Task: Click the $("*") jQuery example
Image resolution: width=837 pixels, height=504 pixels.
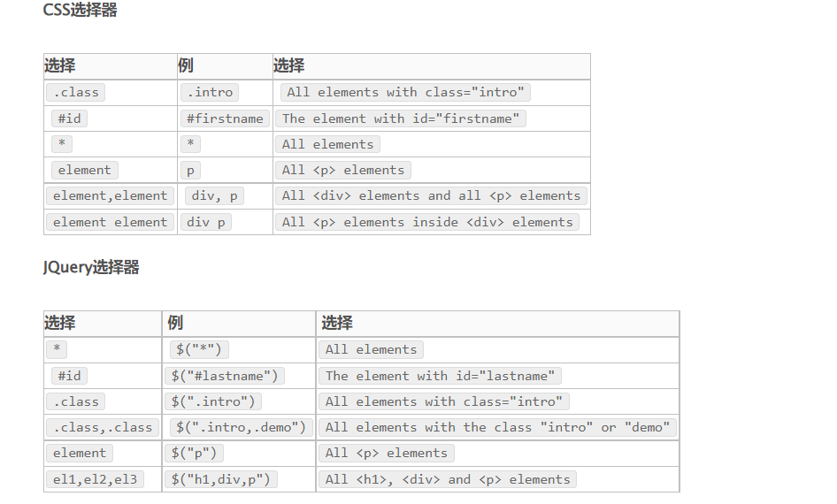Action: coord(200,349)
